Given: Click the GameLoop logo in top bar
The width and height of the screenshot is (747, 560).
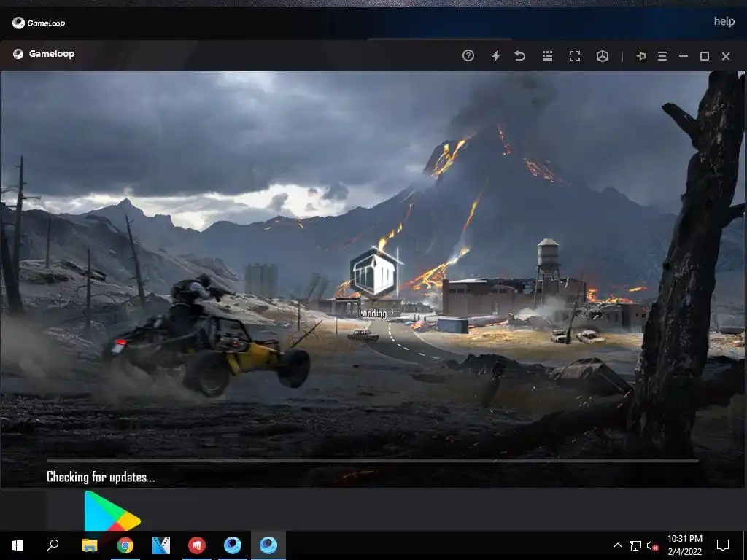Looking at the screenshot, I should click(x=39, y=23).
